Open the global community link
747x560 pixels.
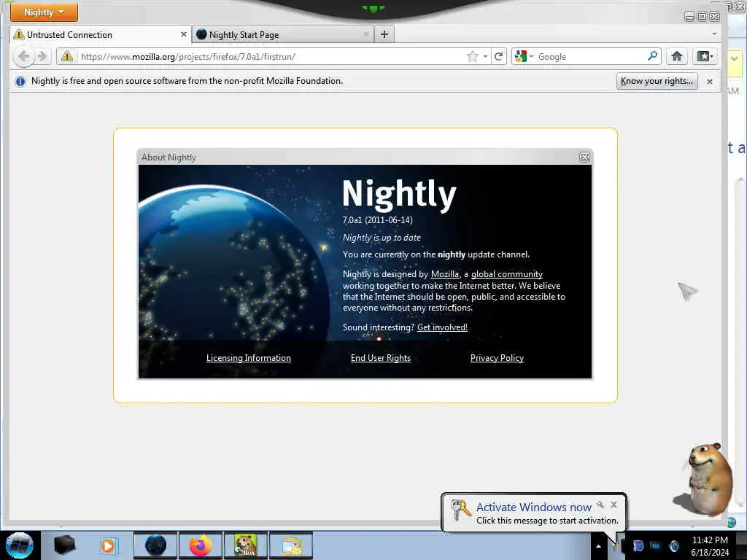point(506,274)
